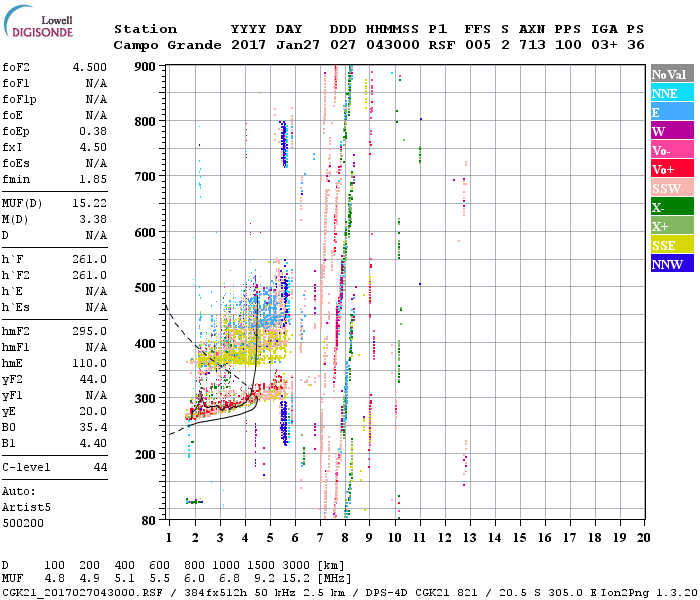Select the MUF(D) value 15.22
This screenshot has height=600, width=700.
point(87,204)
